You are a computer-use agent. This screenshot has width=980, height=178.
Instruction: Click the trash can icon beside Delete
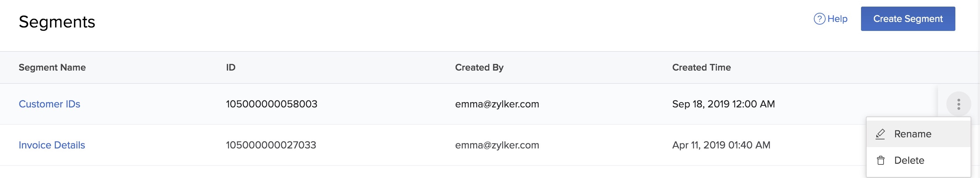pos(880,161)
